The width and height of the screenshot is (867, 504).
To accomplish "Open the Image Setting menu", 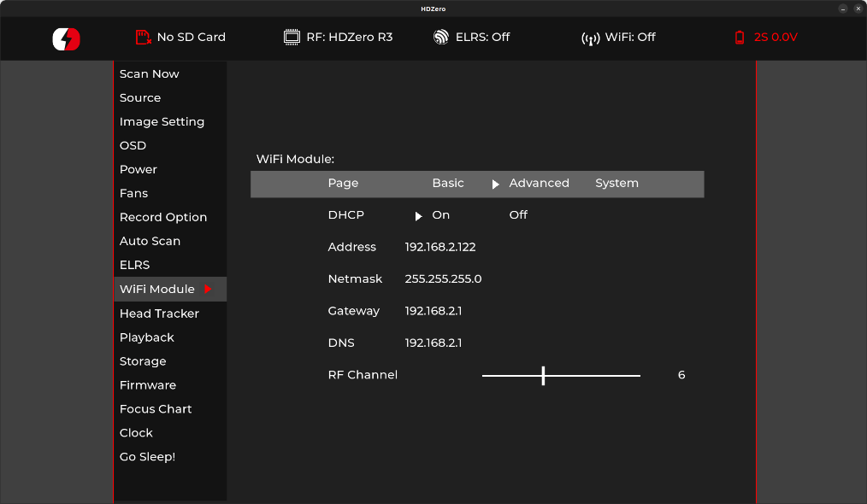I will (x=162, y=122).
